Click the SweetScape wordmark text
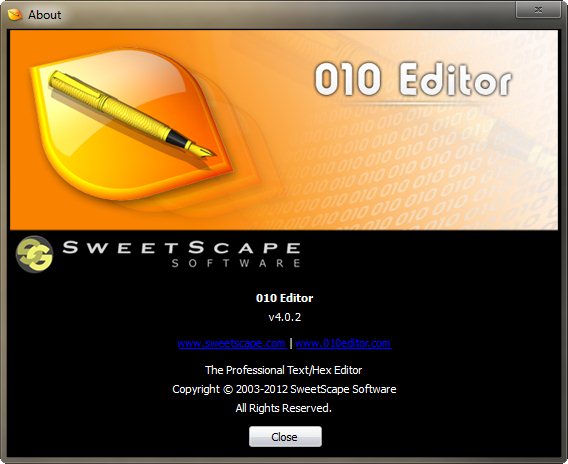Viewport: 568px width, 464px height. tap(181, 248)
